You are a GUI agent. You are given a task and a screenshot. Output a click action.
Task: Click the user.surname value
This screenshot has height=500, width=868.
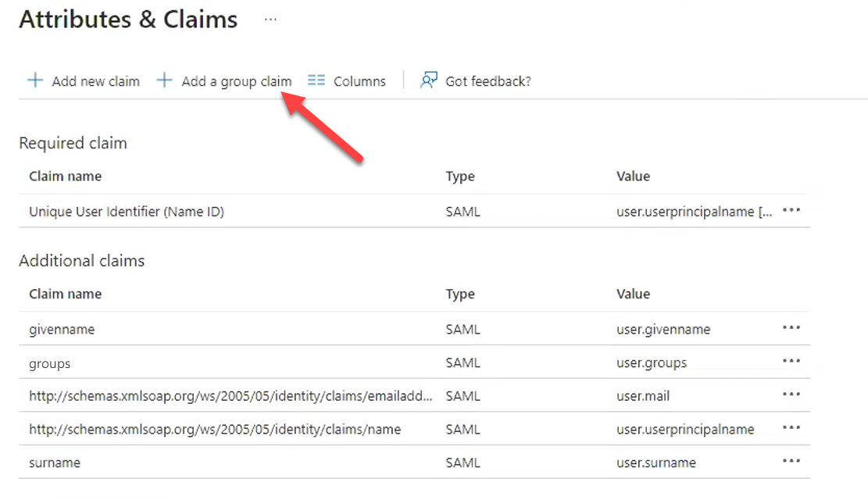tap(656, 463)
